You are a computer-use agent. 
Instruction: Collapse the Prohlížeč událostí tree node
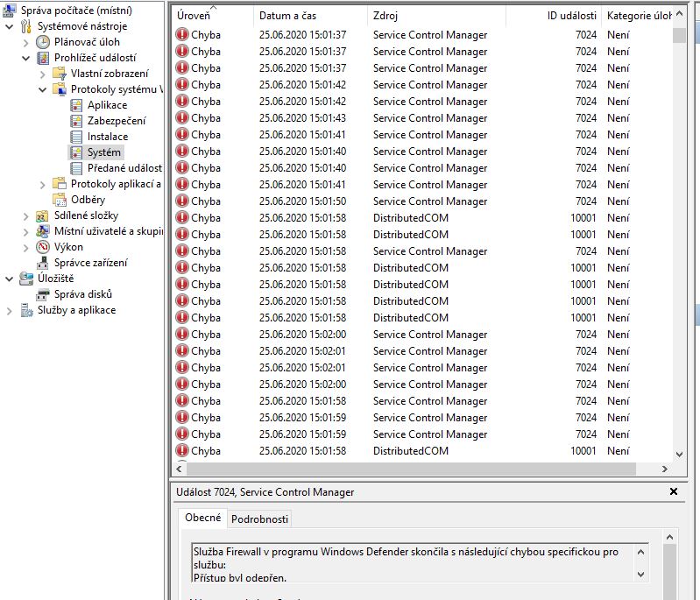(x=26, y=58)
